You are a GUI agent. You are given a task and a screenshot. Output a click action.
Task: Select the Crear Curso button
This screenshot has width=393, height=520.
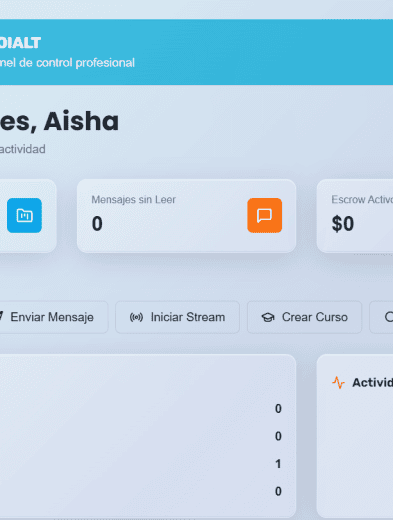pyautogui.click(x=304, y=317)
